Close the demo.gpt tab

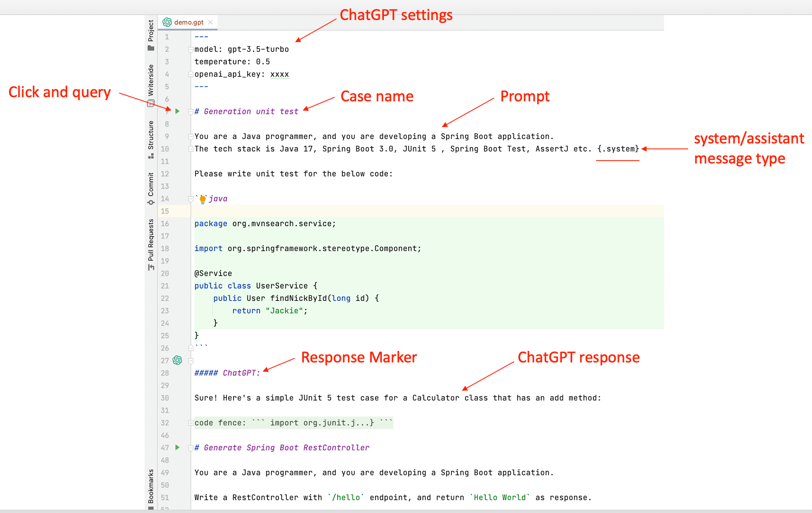(210, 22)
